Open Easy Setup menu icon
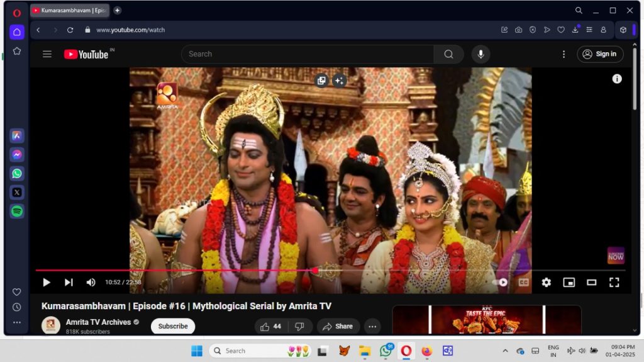This screenshot has height=362, width=644. pyautogui.click(x=589, y=30)
